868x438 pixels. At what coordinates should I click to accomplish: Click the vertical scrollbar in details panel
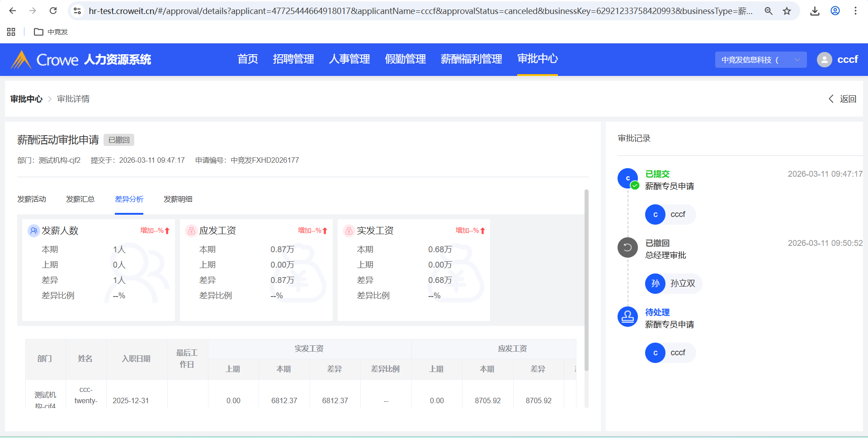(586, 280)
